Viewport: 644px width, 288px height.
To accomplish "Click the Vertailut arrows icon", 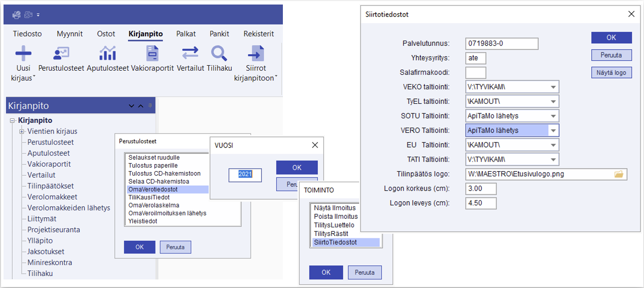I will click(x=190, y=53).
